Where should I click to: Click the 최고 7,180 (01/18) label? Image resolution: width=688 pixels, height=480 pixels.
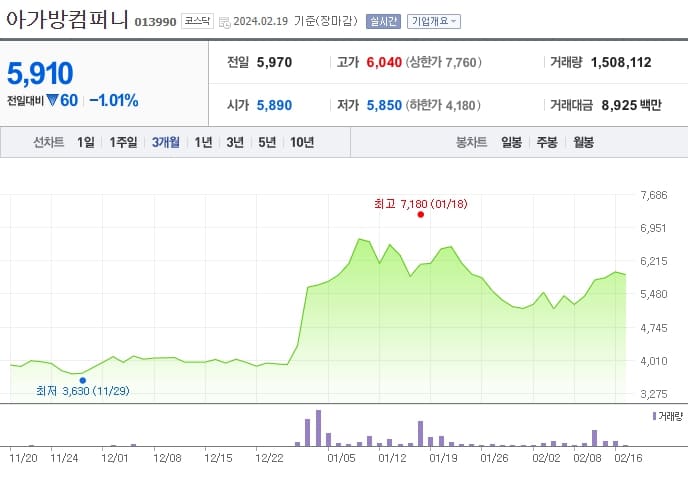tap(420, 204)
